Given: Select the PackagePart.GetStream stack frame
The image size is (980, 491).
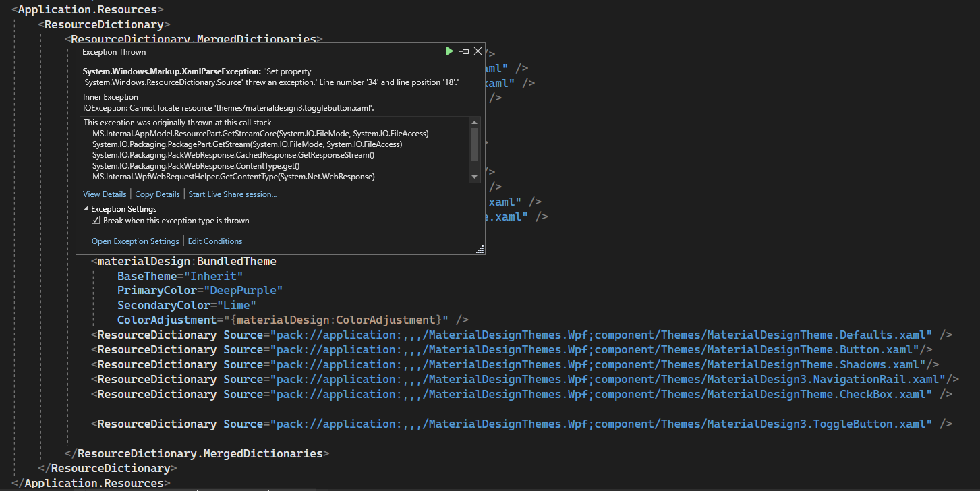Looking at the screenshot, I should coord(247,144).
